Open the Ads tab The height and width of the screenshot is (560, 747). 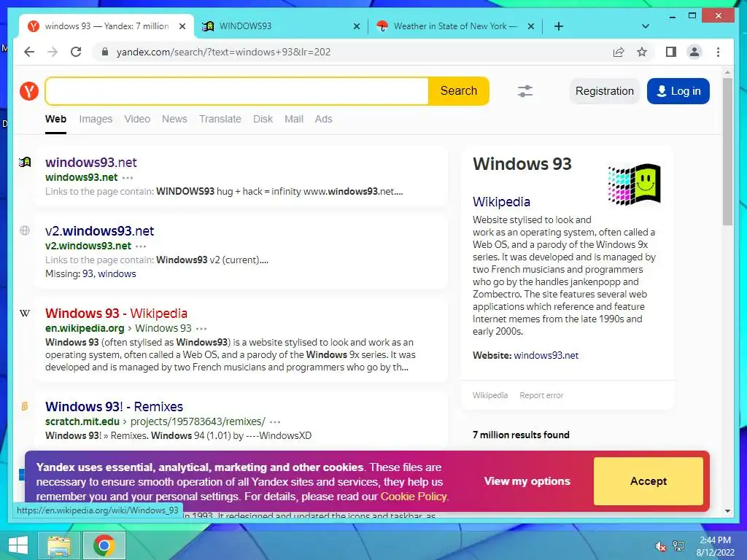323,119
